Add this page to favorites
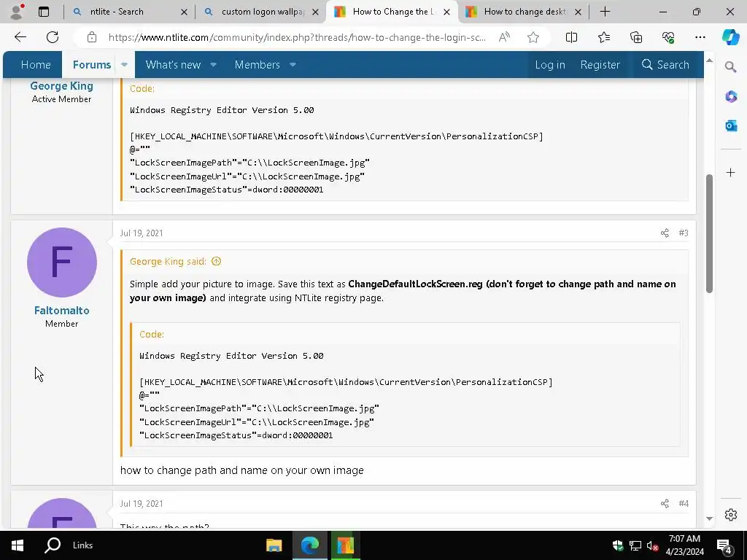This screenshot has width=747, height=560. (x=533, y=37)
